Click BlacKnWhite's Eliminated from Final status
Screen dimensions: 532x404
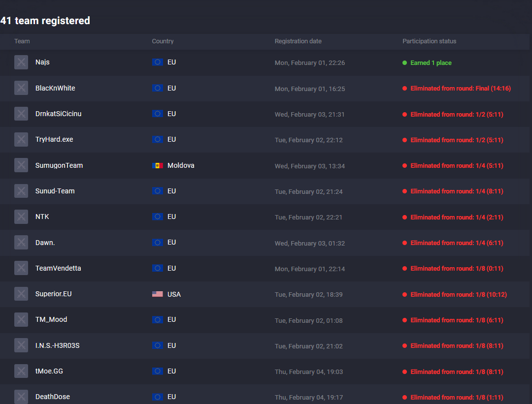click(x=461, y=89)
